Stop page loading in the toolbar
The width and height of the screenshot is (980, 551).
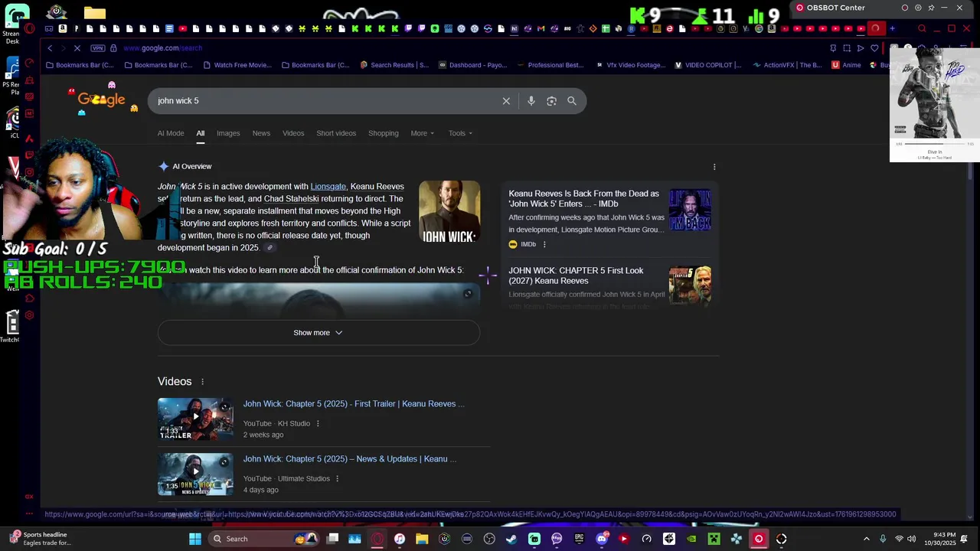(77, 48)
